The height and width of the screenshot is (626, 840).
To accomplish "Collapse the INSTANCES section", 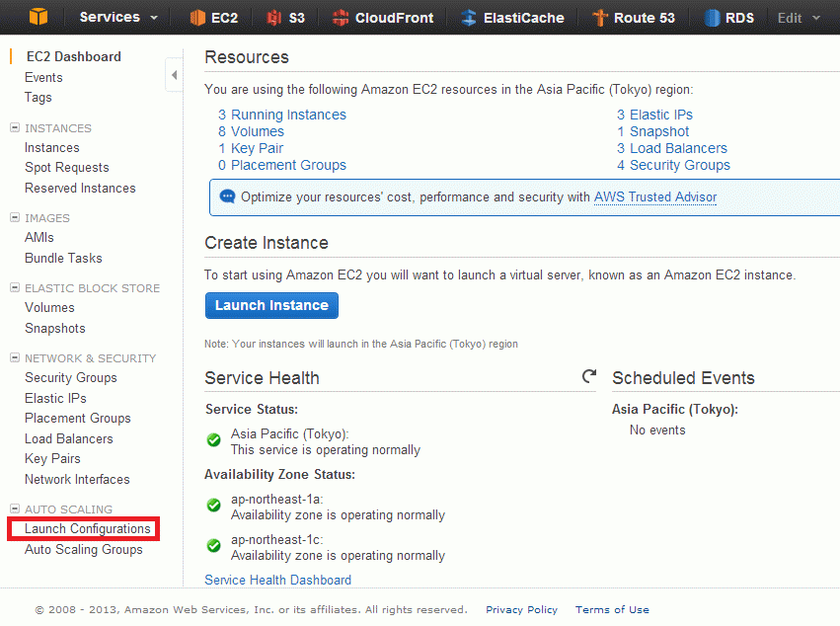I will tap(15, 127).
